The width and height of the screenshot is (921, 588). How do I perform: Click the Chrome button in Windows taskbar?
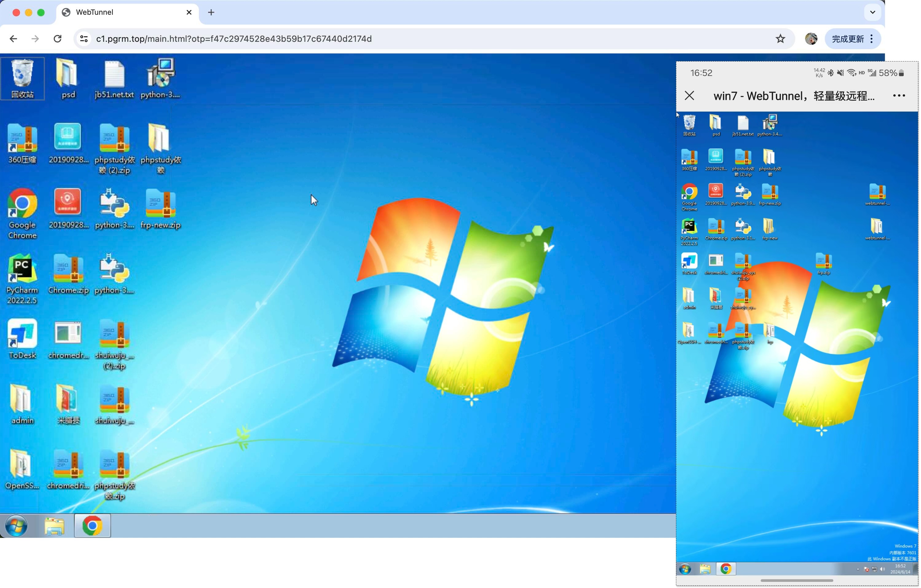click(x=92, y=526)
